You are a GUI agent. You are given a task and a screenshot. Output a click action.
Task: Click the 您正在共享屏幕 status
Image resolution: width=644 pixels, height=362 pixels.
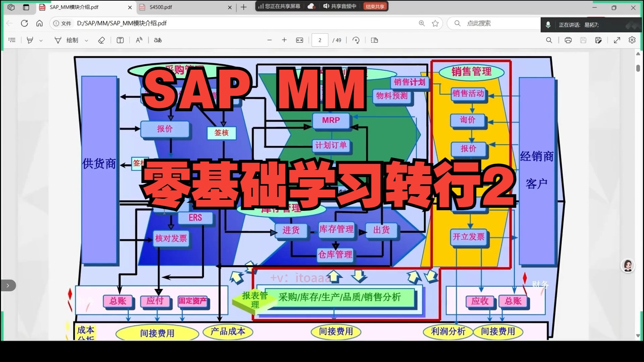click(x=279, y=6)
